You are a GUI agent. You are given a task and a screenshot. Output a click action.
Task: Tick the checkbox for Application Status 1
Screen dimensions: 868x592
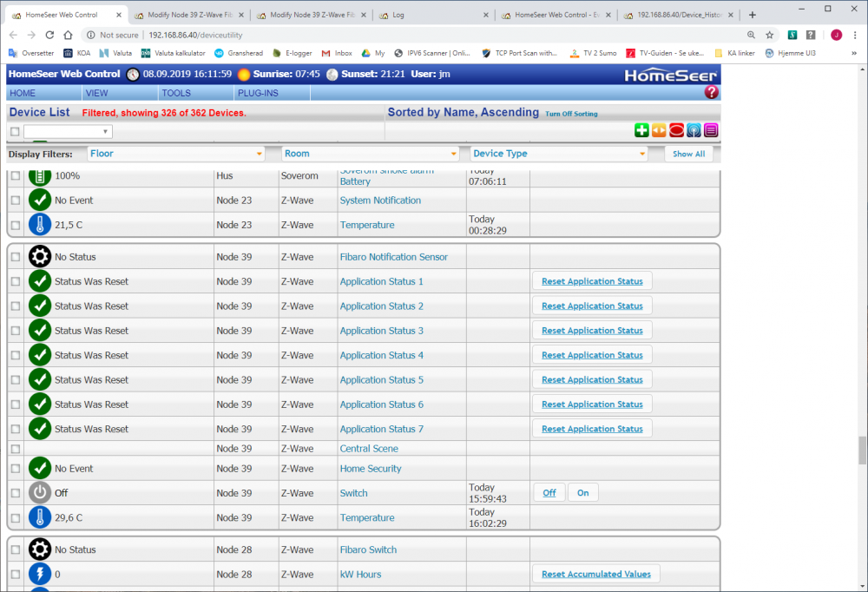coord(16,282)
